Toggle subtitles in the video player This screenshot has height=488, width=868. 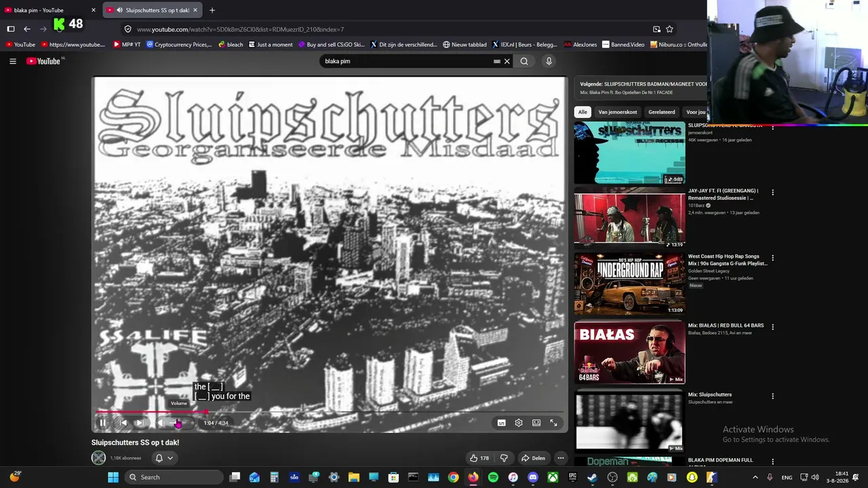(x=501, y=423)
